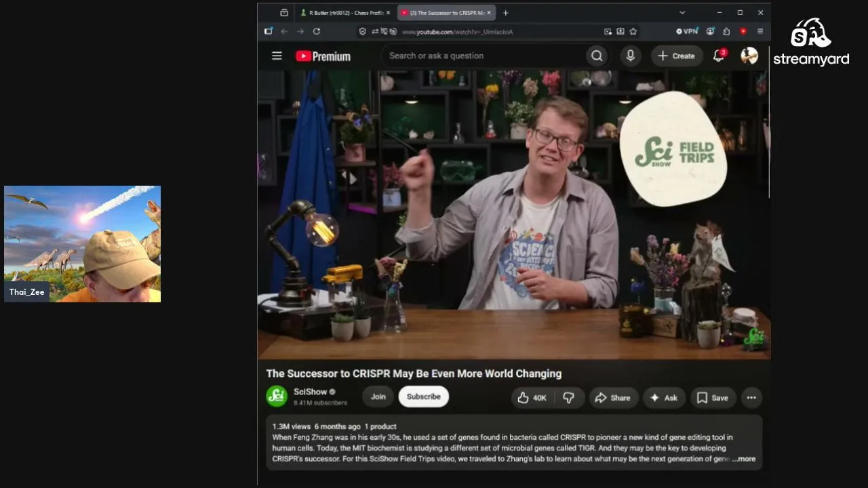Click the Join channel button

(x=378, y=396)
